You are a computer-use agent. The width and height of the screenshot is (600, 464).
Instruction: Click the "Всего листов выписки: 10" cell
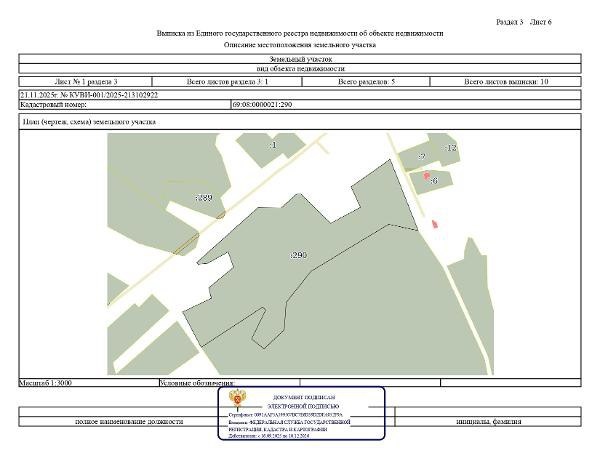point(505,81)
